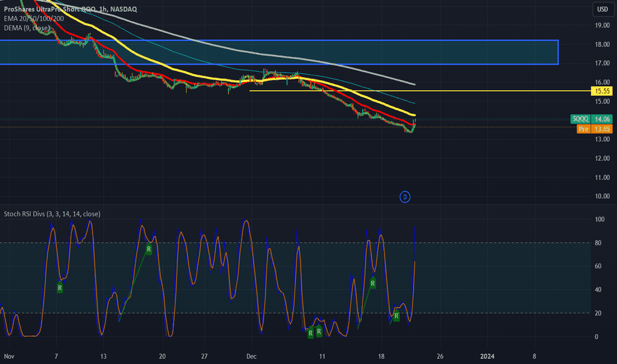Click the 19.00 price axis label
The image size is (617, 364).
click(x=602, y=25)
